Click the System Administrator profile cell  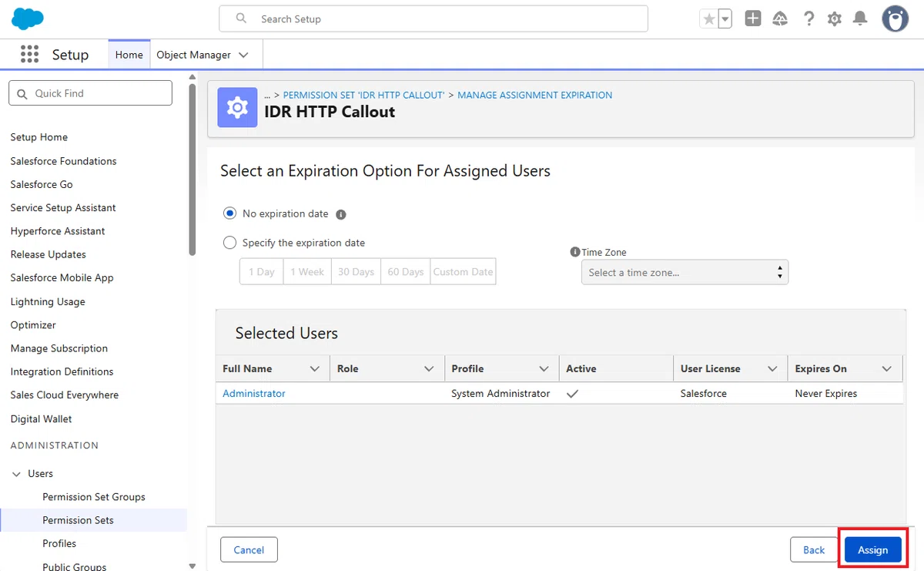(x=500, y=394)
